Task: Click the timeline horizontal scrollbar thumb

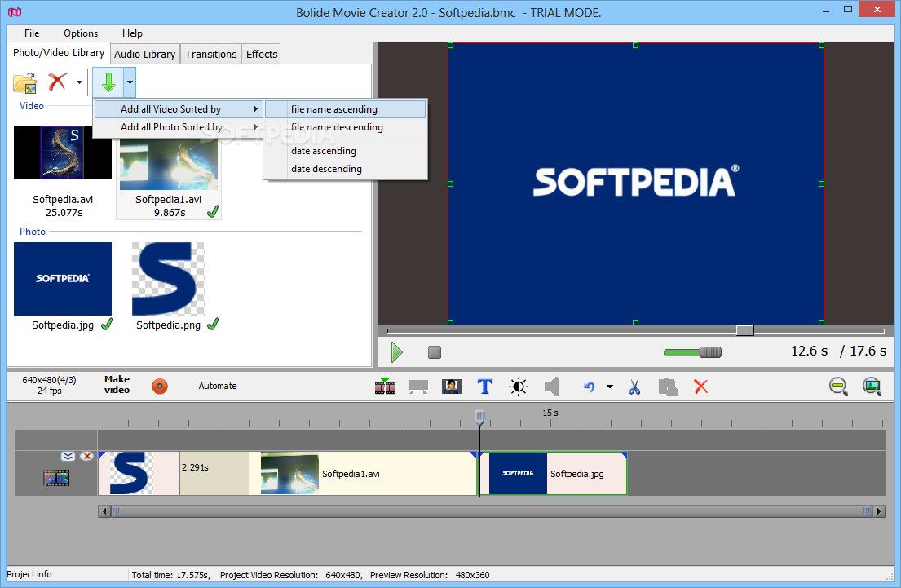Action: click(492, 511)
